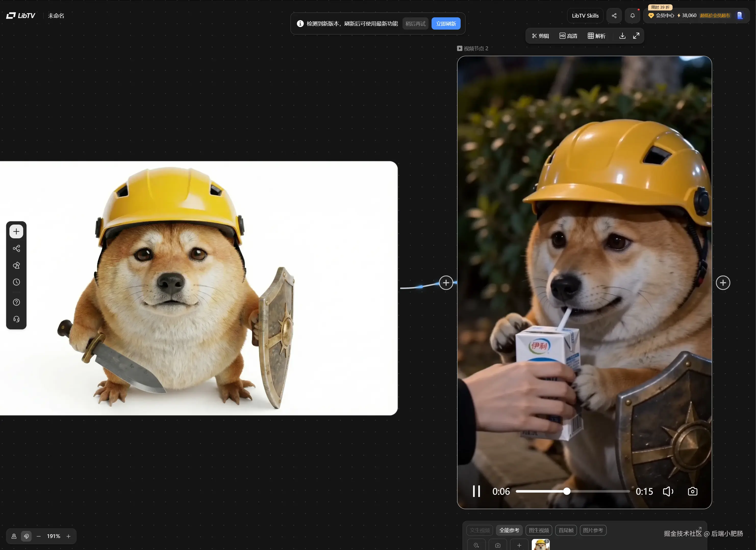This screenshot has height=550, width=756.
Task: Take a snapshot with the video camera icon
Action: pos(692,491)
